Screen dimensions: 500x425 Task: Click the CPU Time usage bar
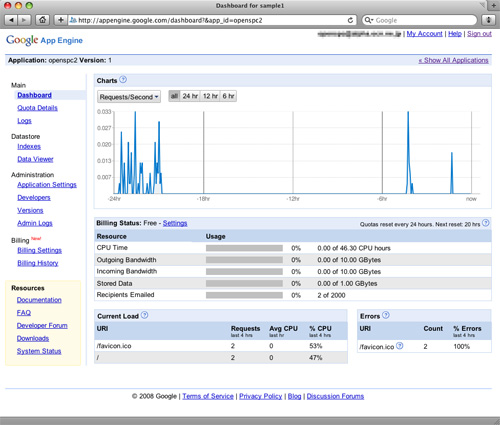click(x=244, y=248)
